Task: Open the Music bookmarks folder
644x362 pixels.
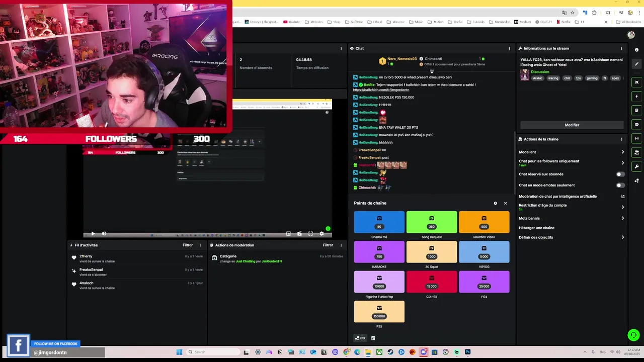Action: coord(416,22)
